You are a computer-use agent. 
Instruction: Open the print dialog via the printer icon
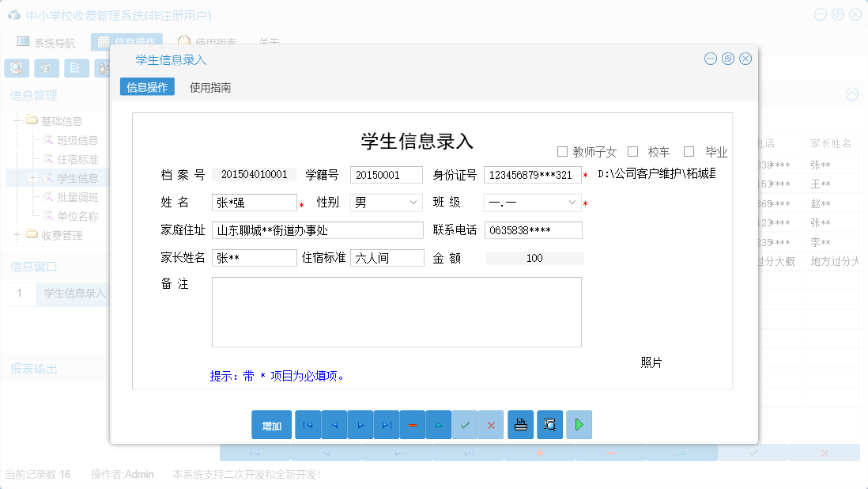520,425
